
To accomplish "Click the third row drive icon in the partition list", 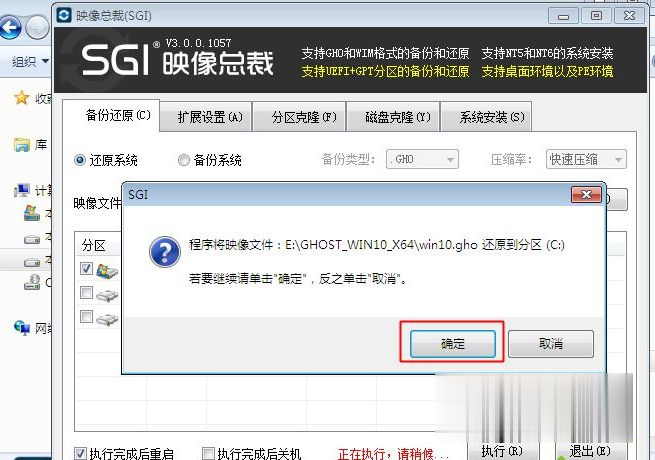I will [x=107, y=319].
